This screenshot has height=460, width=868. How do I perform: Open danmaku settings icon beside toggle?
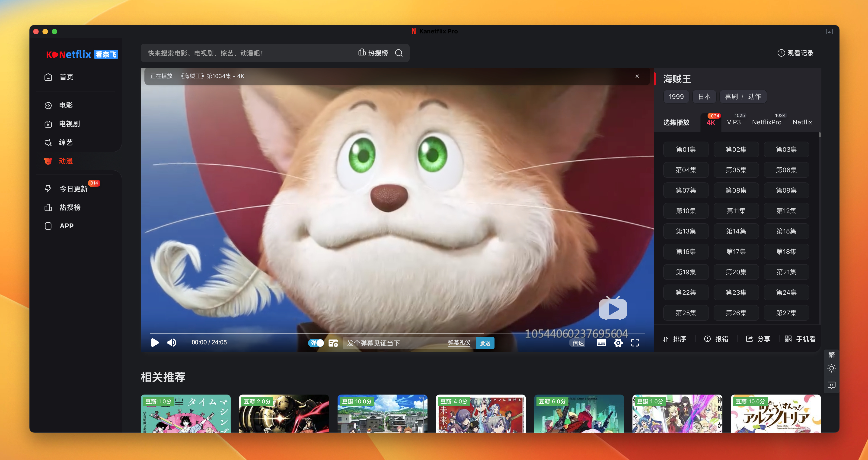(x=333, y=343)
